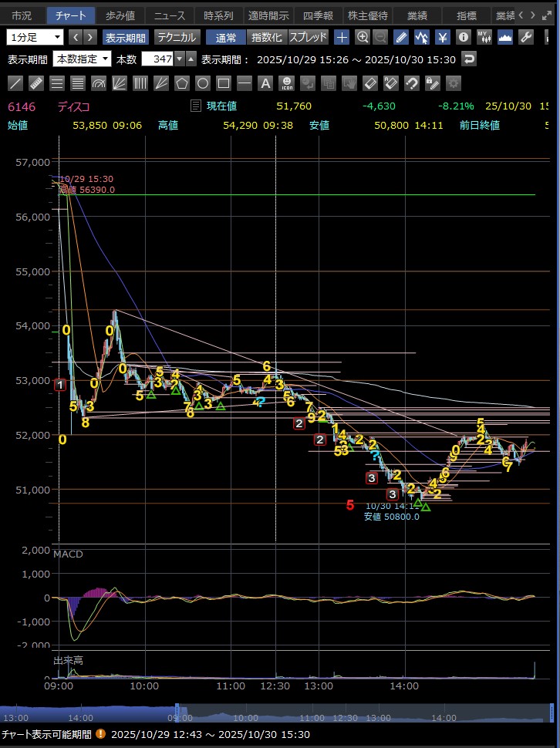Click the magnet snap icon
The height and width of the screenshot is (748, 560).
(412, 83)
